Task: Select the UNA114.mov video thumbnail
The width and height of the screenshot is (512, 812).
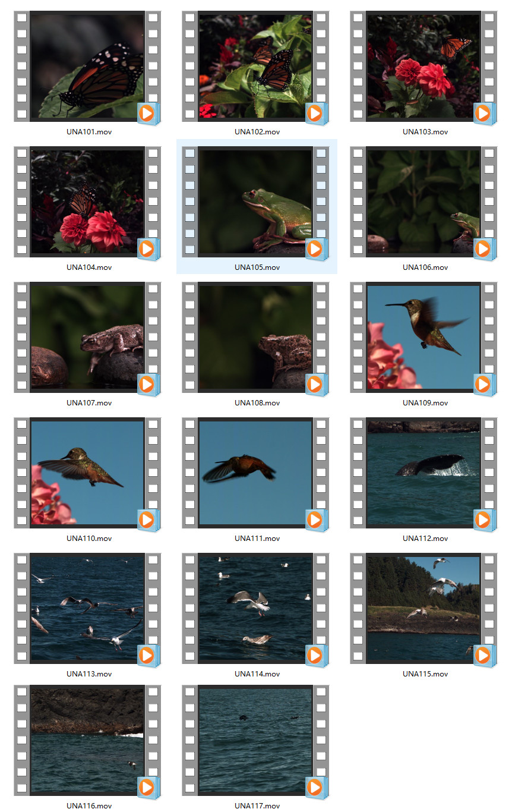Action: (x=255, y=608)
